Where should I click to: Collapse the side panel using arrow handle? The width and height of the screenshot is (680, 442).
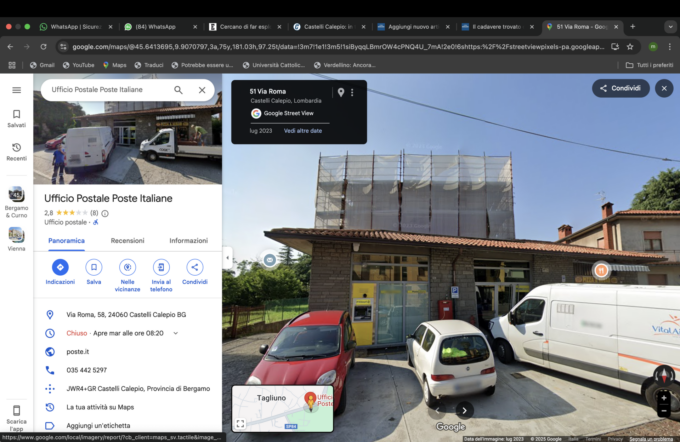coord(227,258)
